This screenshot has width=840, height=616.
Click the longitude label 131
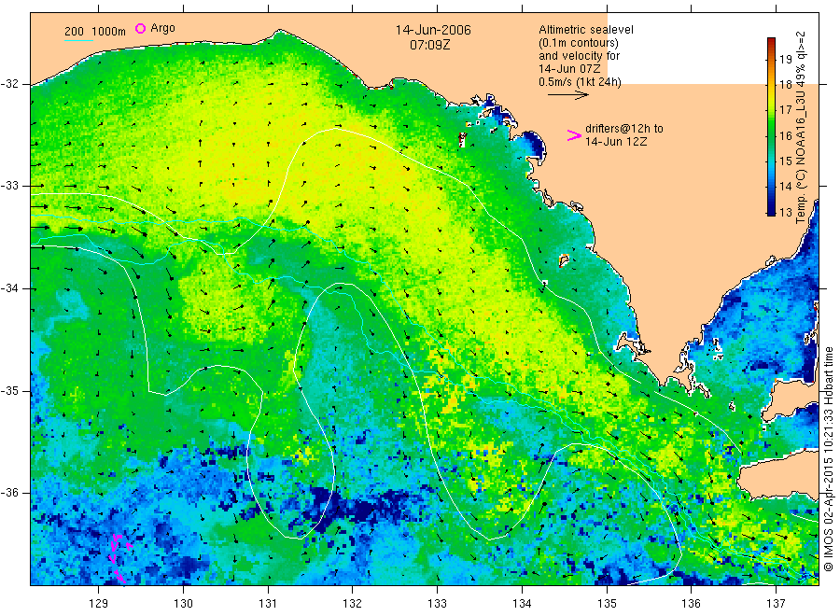click(268, 604)
